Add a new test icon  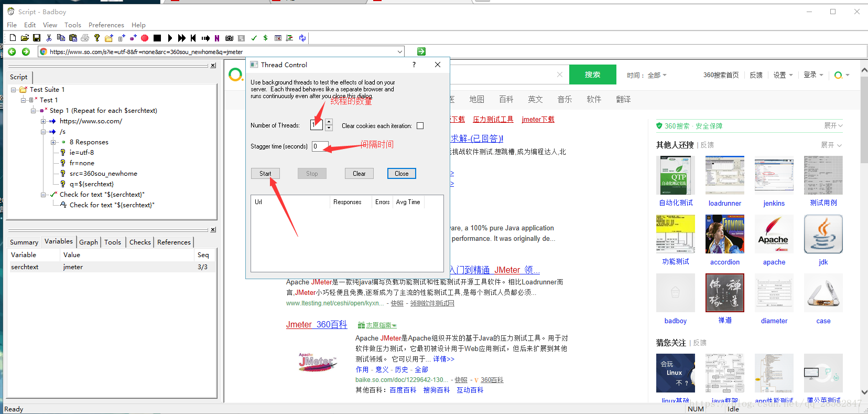click(x=121, y=38)
